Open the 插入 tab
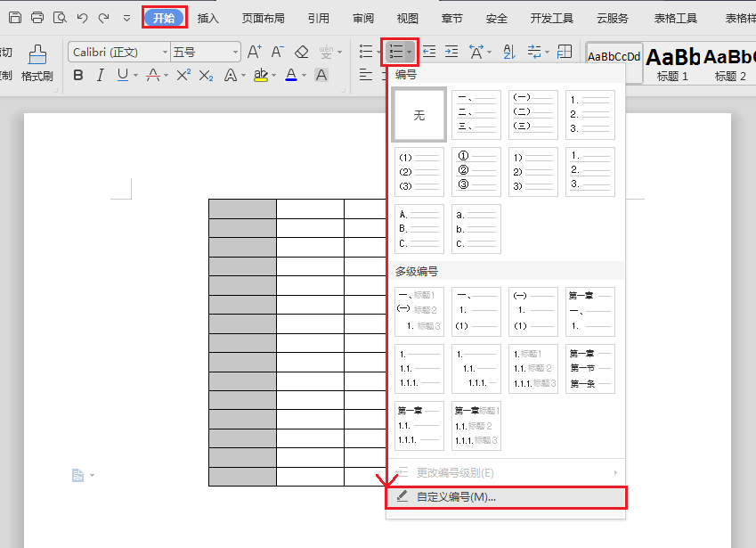Viewport: 756px width, 548px height. (x=207, y=19)
